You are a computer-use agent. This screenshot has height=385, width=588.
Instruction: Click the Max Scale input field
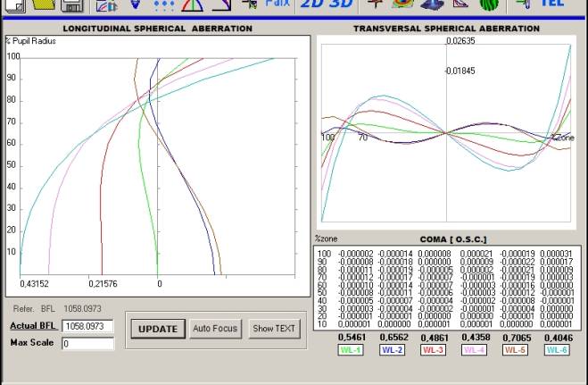coord(87,343)
